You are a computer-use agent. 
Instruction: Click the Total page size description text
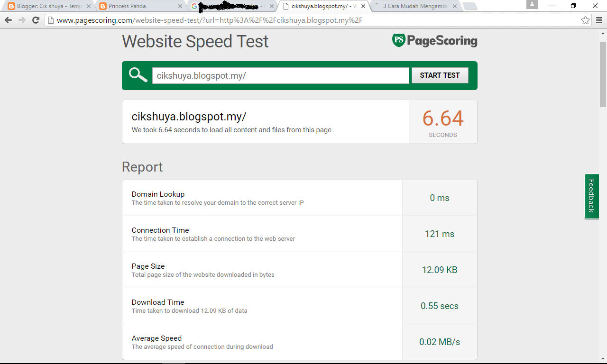point(203,275)
